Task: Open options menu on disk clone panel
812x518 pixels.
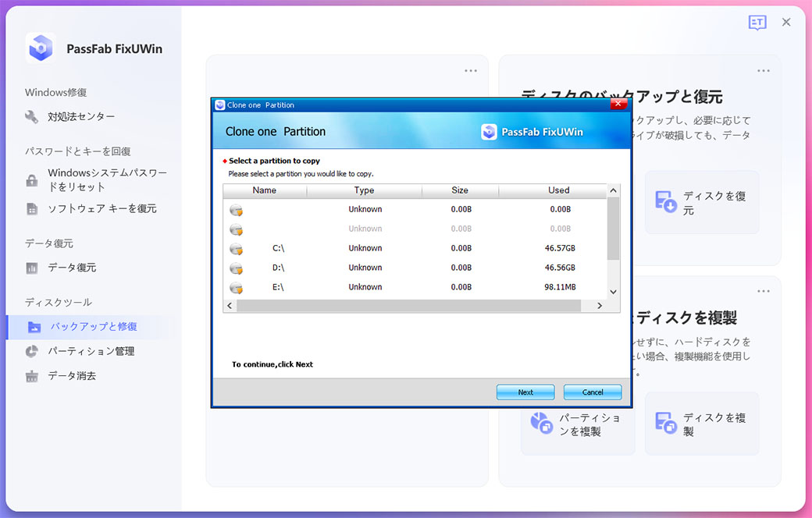Action: (763, 290)
